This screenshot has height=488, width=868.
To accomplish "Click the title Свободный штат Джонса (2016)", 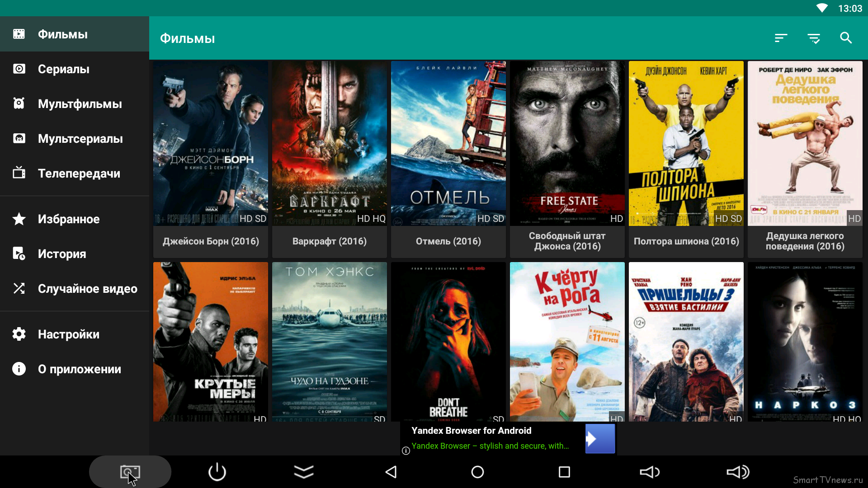I will point(567,241).
